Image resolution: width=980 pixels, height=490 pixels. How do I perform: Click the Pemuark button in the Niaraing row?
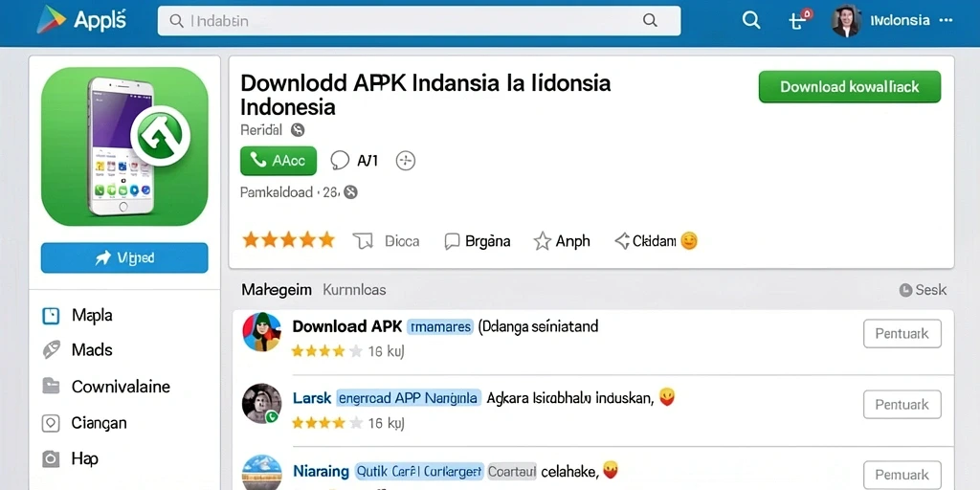coord(902,475)
